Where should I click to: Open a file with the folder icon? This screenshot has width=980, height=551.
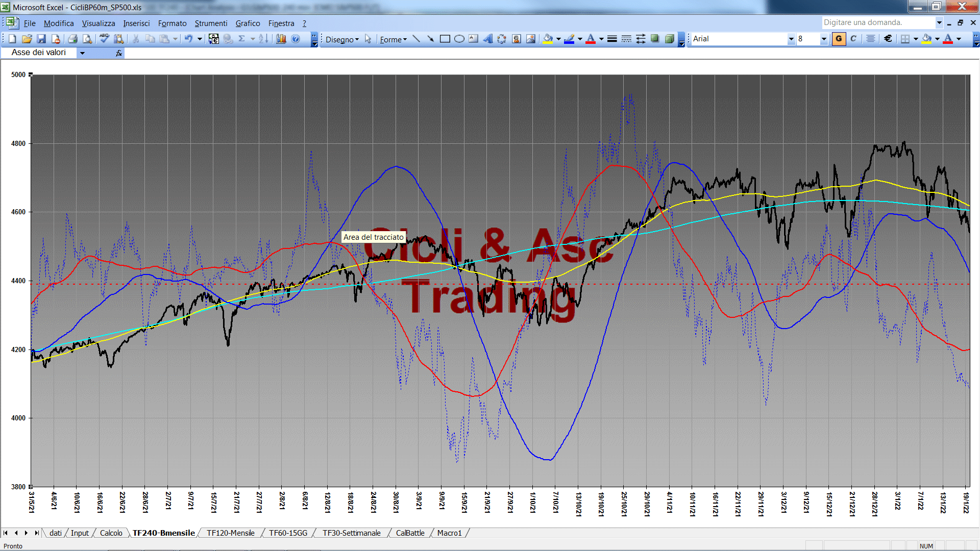click(27, 39)
